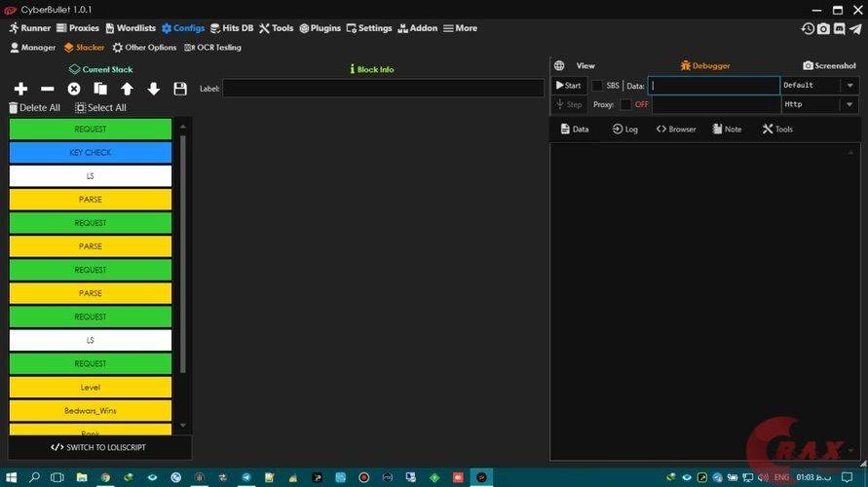Open the history clock icon in the top right
The height and width of the screenshot is (487, 868).
[x=808, y=29]
